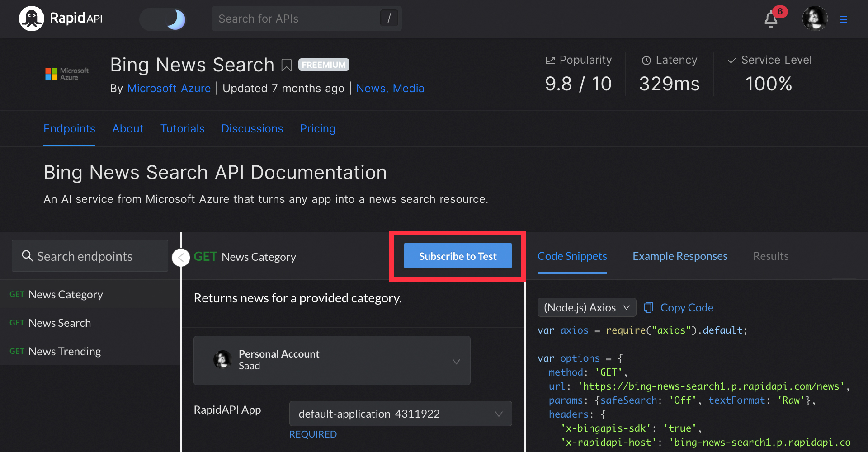
Task: Click the 'Updated 7 months ago' text
Action: (x=283, y=88)
